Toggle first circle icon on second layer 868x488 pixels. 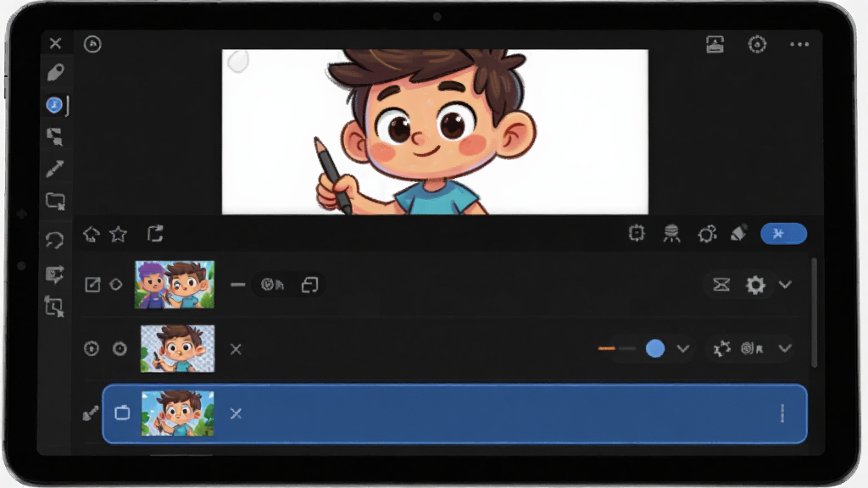point(92,348)
